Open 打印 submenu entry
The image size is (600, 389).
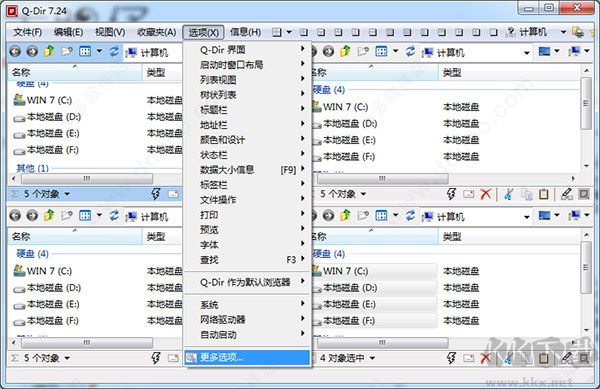coord(248,215)
